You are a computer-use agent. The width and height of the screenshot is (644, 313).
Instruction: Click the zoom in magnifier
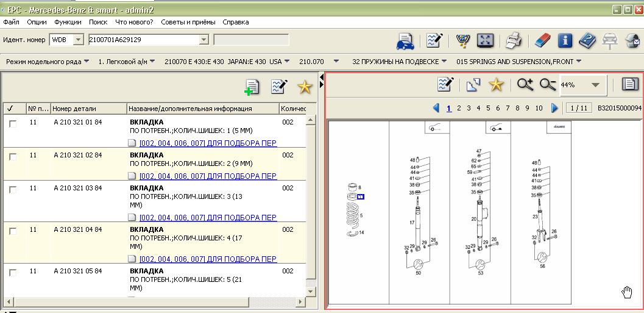pyautogui.click(x=525, y=85)
